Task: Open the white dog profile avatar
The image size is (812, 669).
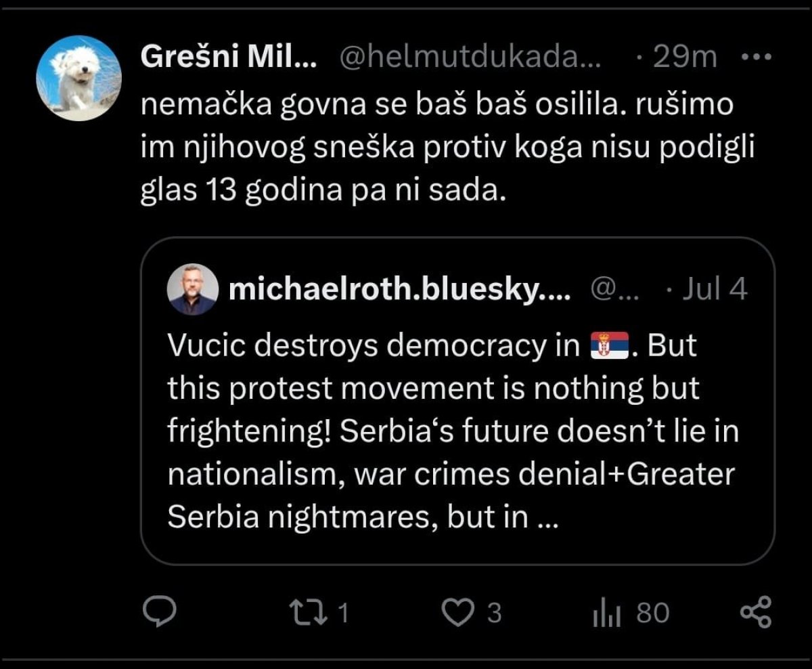Action: pos(78,79)
